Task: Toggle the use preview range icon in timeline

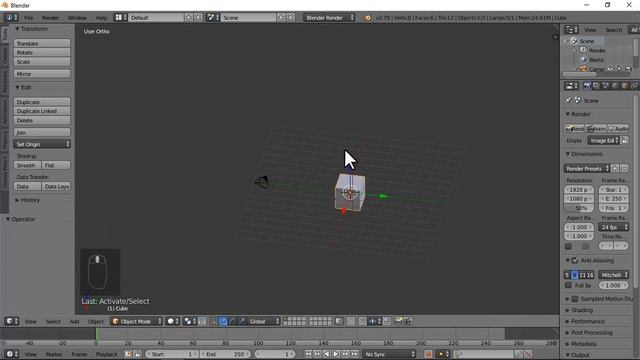Action: coord(137,354)
